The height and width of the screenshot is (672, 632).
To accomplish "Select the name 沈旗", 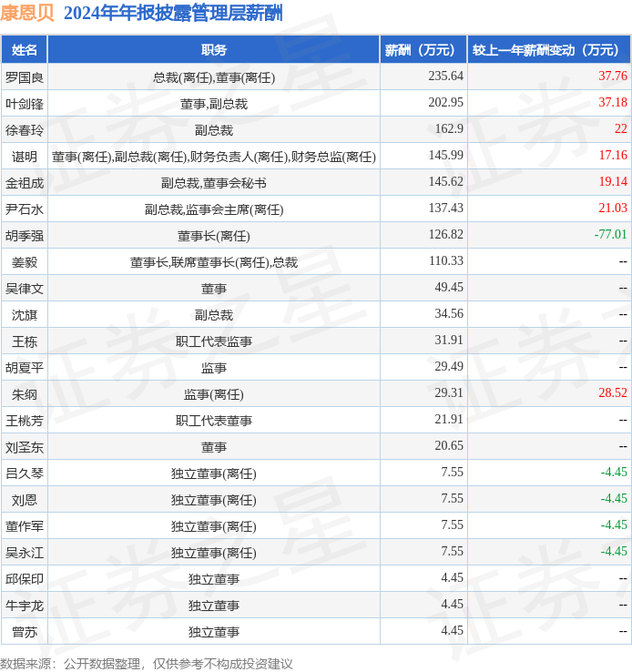I will 25,315.
